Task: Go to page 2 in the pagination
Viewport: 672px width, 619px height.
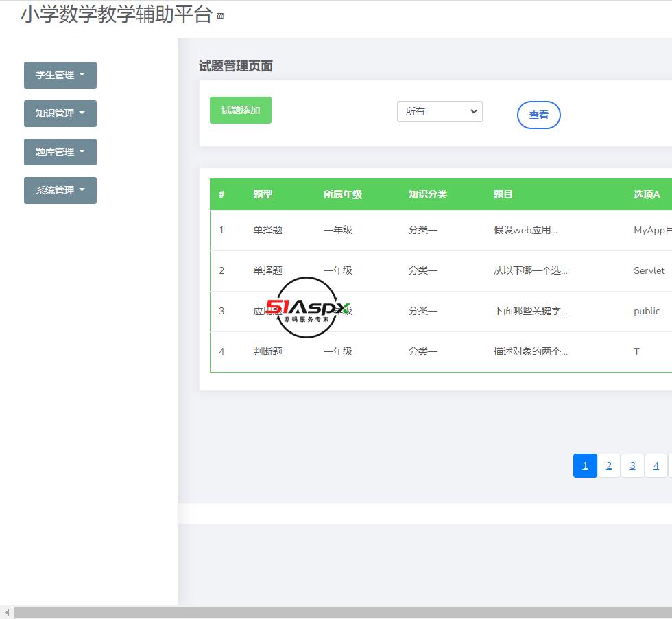Action: 608,465
